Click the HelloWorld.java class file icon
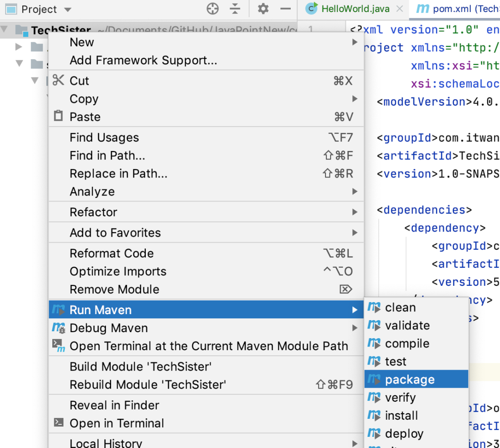Image resolution: width=500 pixels, height=448 pixels. (x=312, y=9)
